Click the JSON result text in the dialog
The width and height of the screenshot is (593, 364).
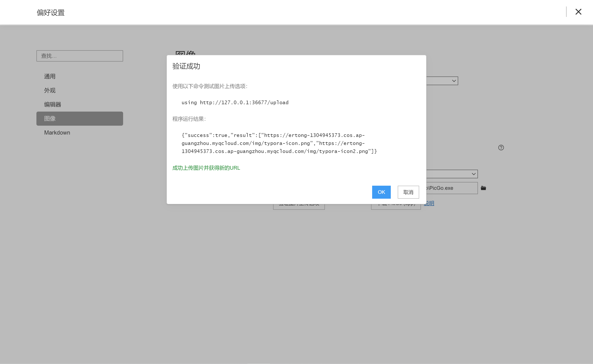pos(279,143)
